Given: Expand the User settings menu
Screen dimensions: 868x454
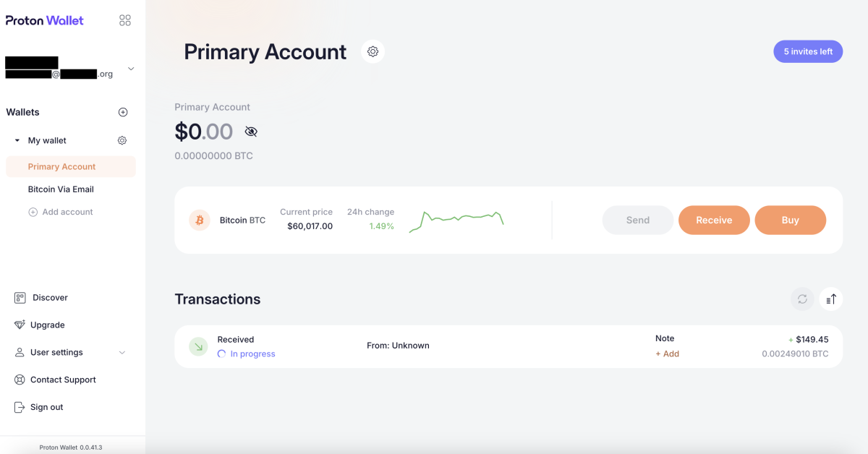Looking at the screenshot, I should pyautogui.click(x=122, y=353).
